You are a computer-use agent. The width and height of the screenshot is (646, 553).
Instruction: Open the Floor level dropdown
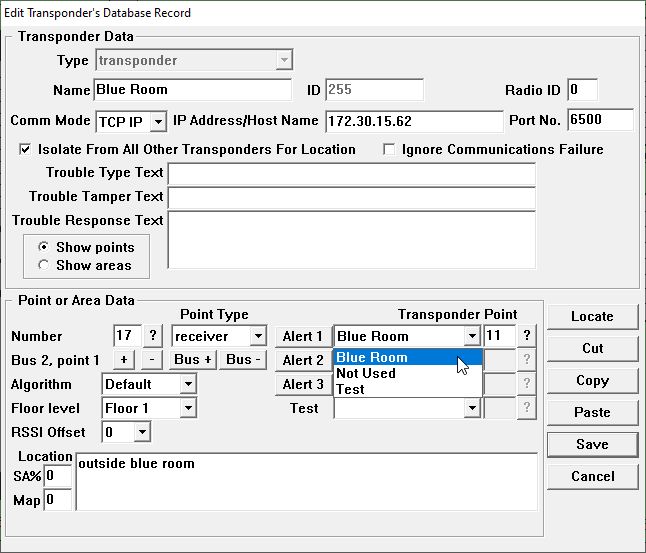coord(187,408)
